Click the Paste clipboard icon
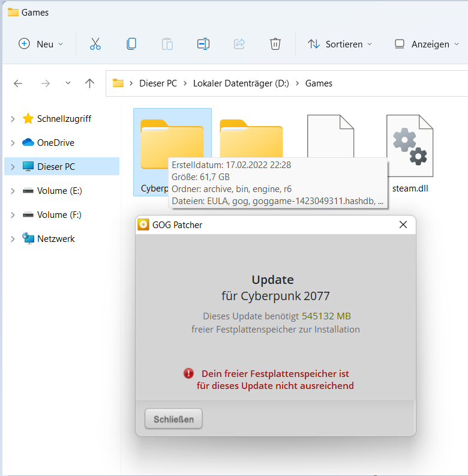 coord(167,44)
